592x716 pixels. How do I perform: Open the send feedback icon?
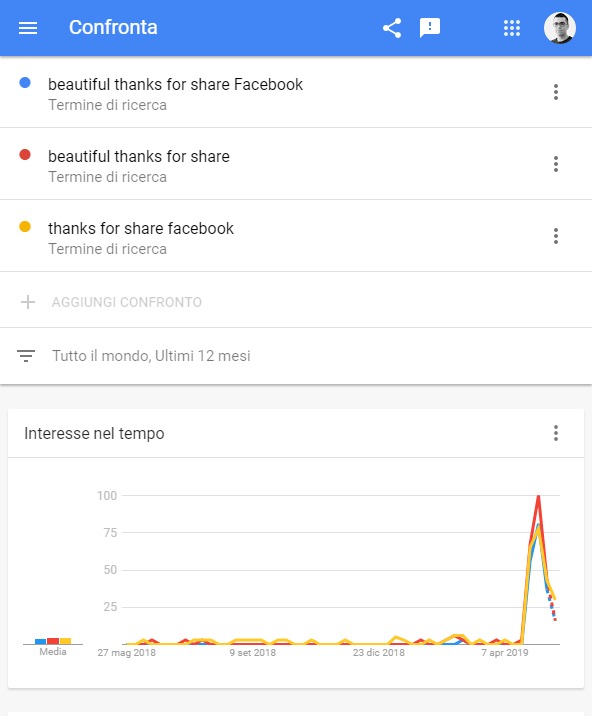tap(429, 28)
